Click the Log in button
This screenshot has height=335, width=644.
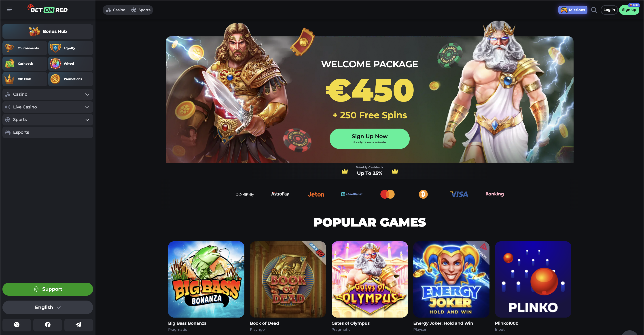coord(609,10)
